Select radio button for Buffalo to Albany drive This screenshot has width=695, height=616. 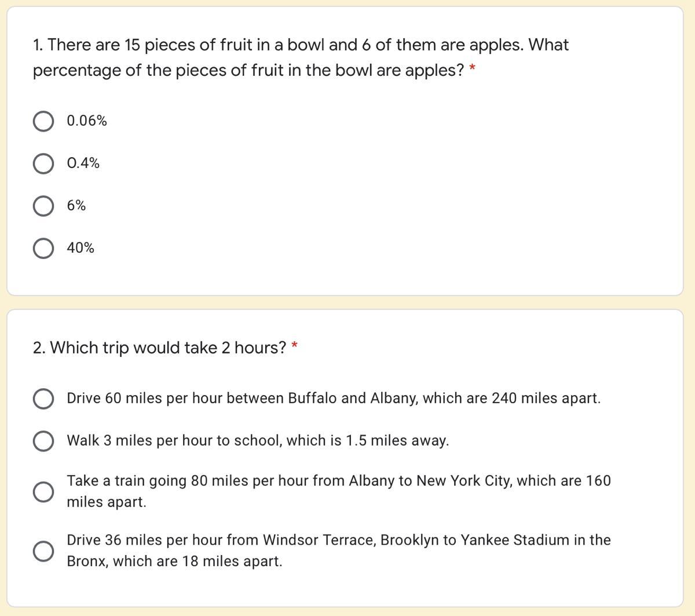(43, 399)
